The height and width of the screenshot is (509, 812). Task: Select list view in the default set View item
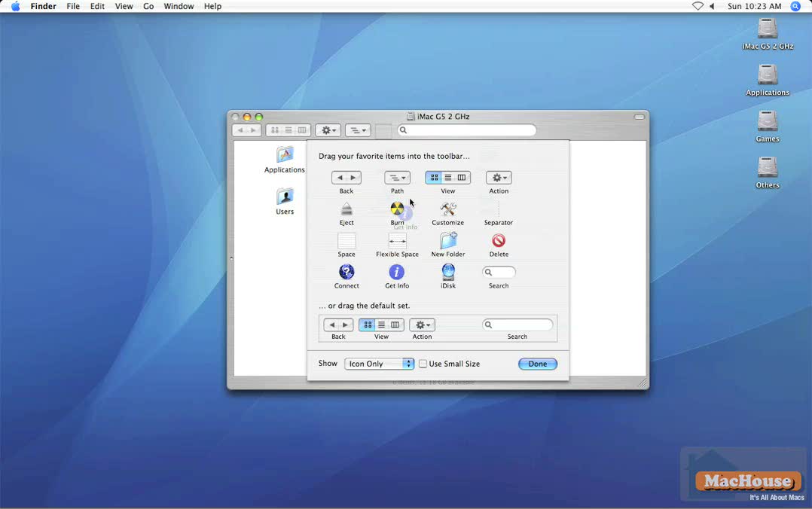point(381,325)
